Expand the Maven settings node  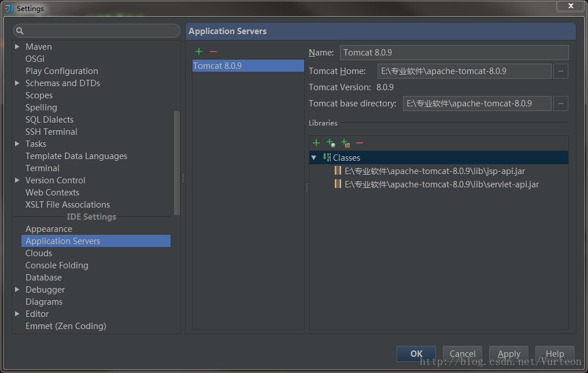tap(17, 46)
